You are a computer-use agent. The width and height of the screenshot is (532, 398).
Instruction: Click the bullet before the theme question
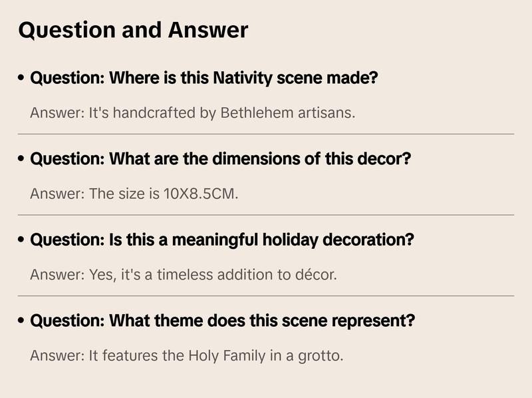click(x=22, y=321)
